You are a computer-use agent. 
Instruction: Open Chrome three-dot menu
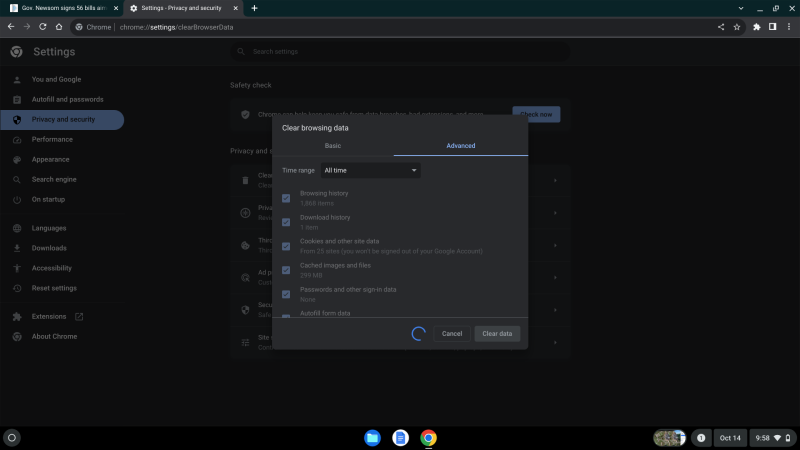coord(788,27)
